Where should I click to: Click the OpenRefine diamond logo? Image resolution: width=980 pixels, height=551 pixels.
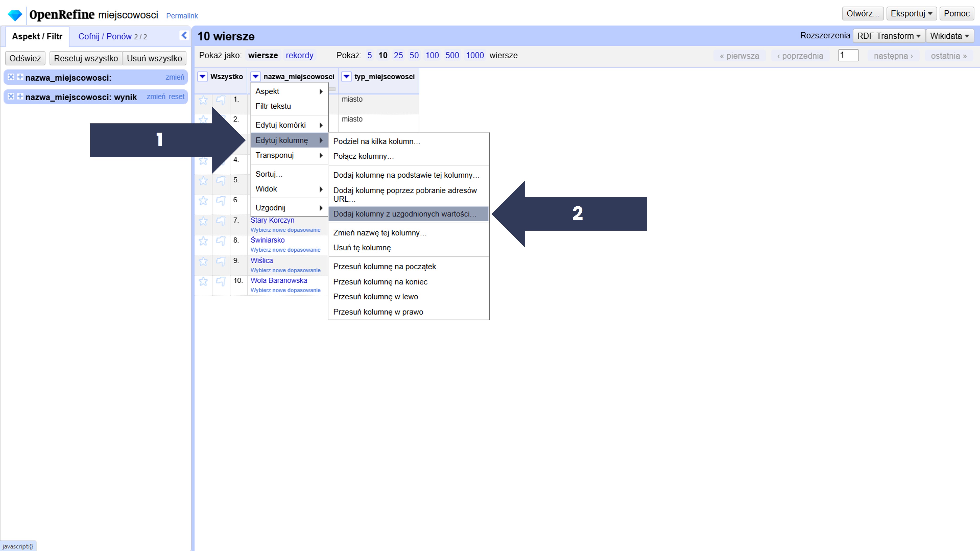pos(15,15)
